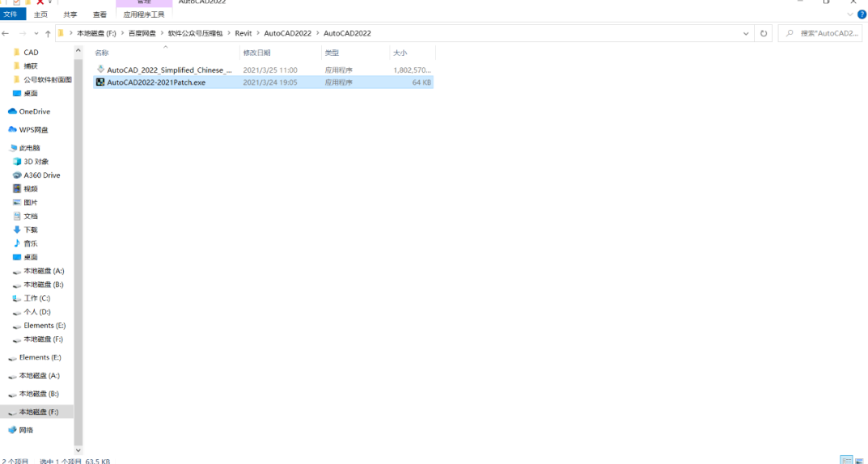Click the AutoCAD_2022_Simplified_Chinese installer icon
868x464 pixels.
click(100, 70)
